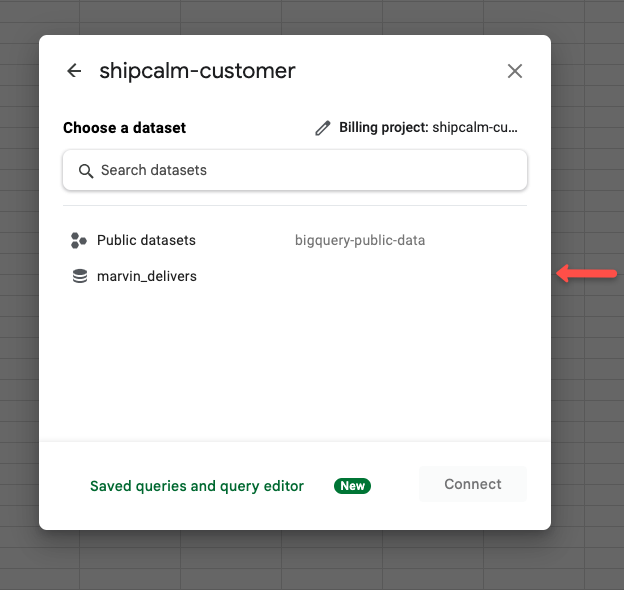
Task: Click the bigquery-public-data project label
Action: pyautogui.click(x=360, y=240)
